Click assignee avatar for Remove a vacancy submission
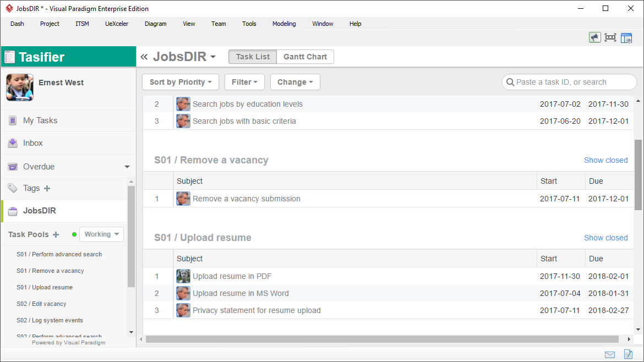 click(x=183, y=199)
